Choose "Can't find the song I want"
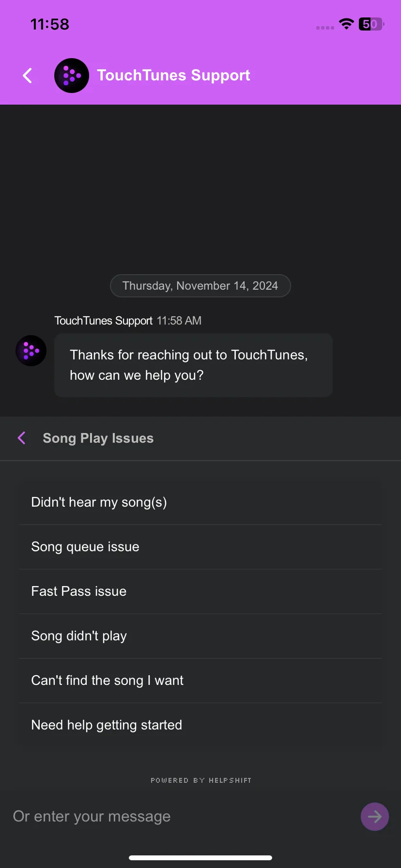 pyautogui.click(x=200, y=681)
